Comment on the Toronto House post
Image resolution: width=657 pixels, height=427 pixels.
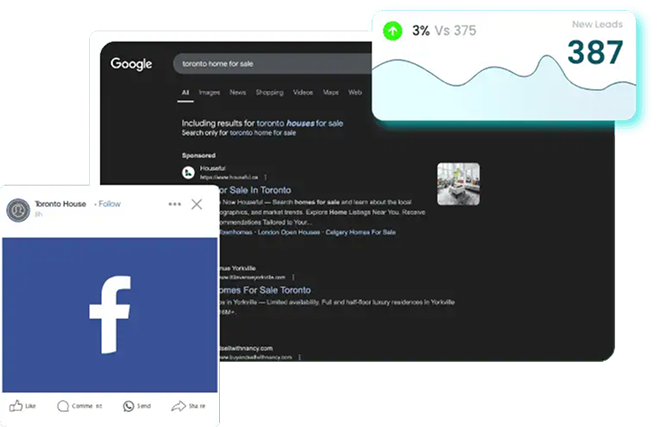click(80, 406)
